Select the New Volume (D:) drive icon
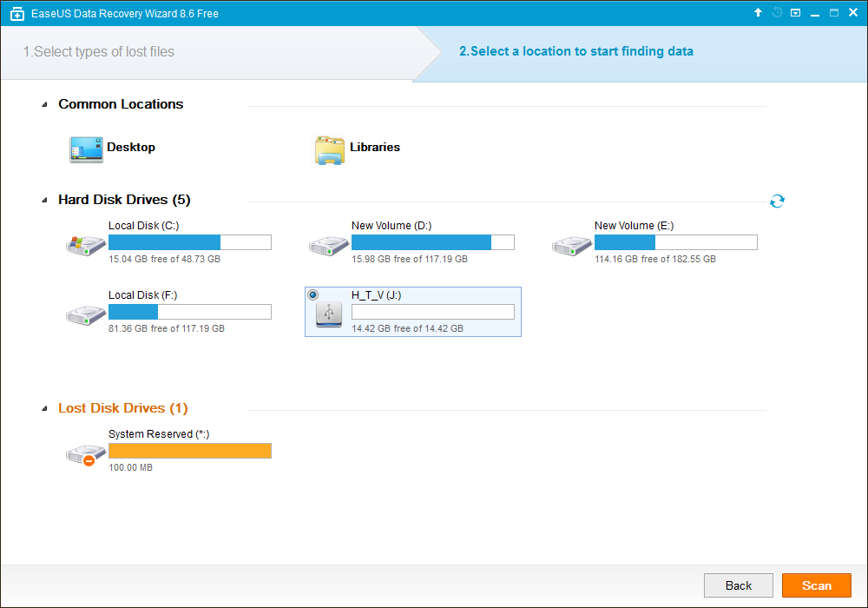Viewport: 868px width, 608px height. [x=329, y=245]
